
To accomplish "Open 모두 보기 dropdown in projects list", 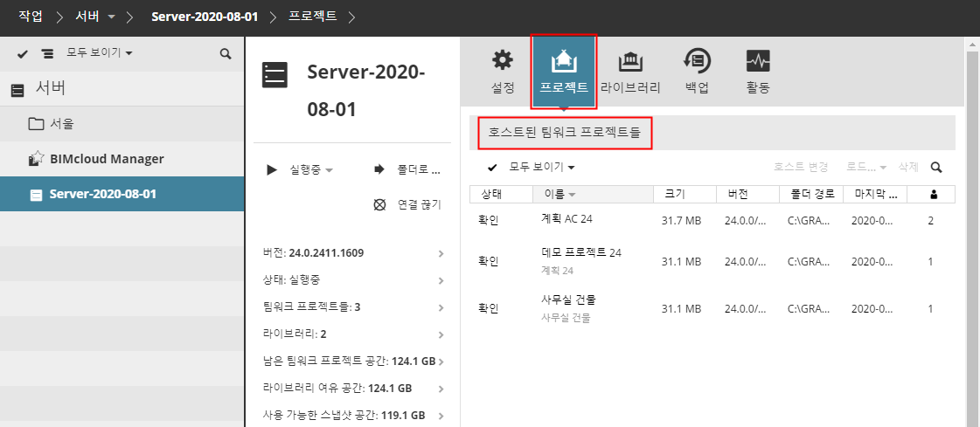I will click(x=542, y=168).
